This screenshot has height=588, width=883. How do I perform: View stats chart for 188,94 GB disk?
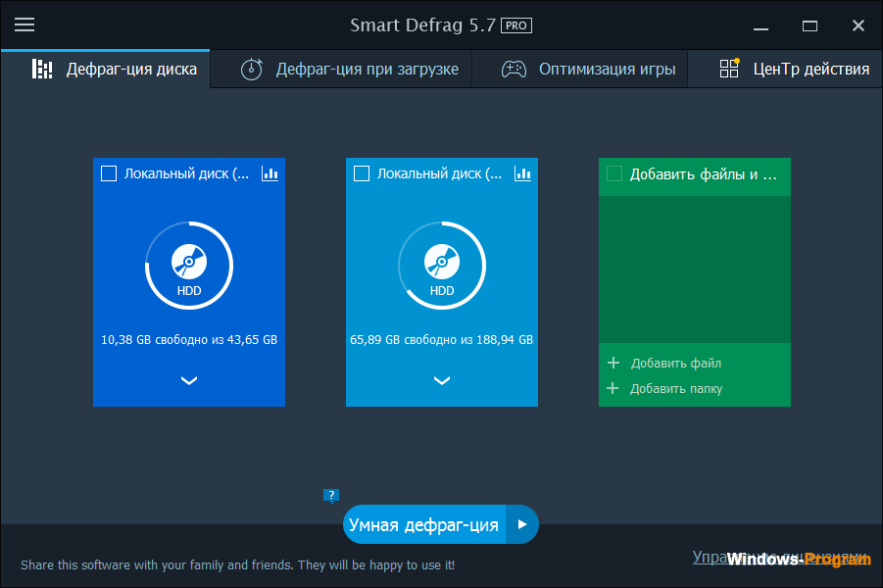point(522,173)
